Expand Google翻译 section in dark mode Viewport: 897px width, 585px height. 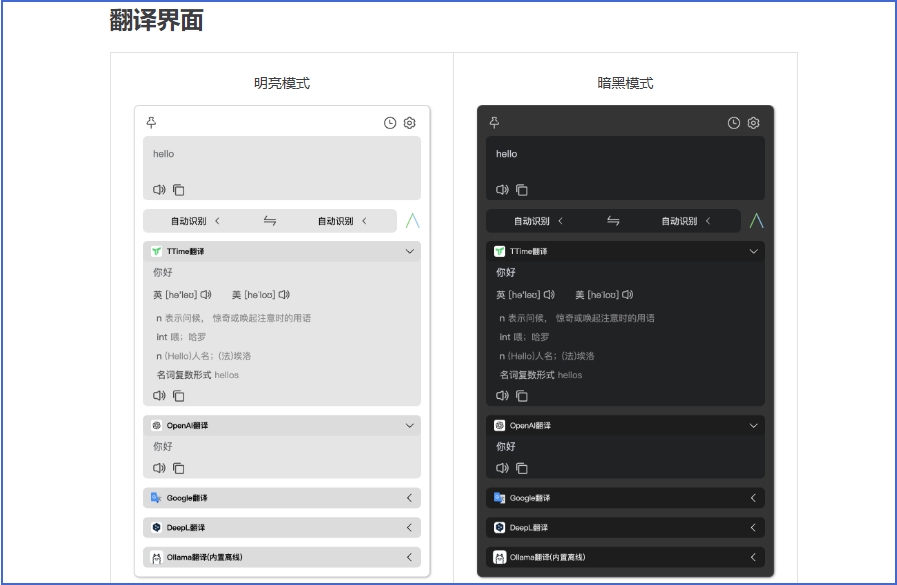753,498
